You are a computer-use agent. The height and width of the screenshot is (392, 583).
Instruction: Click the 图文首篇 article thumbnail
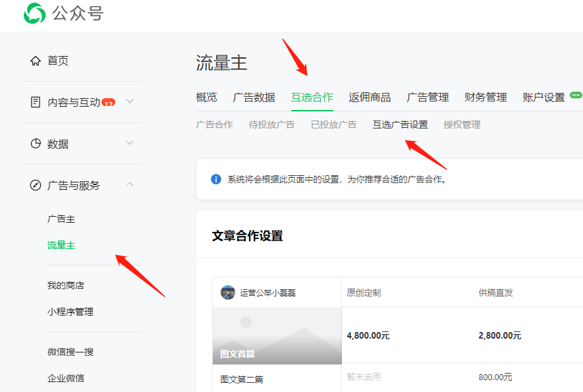277,336
